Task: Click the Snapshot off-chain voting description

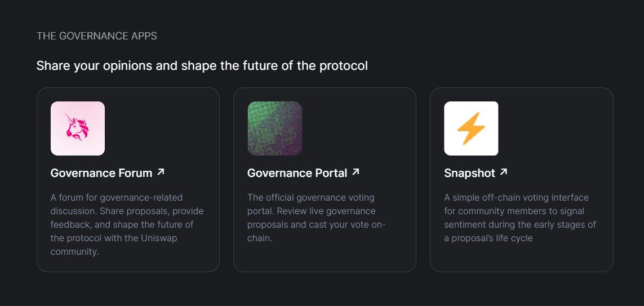Action: click(x=520, y=218)
